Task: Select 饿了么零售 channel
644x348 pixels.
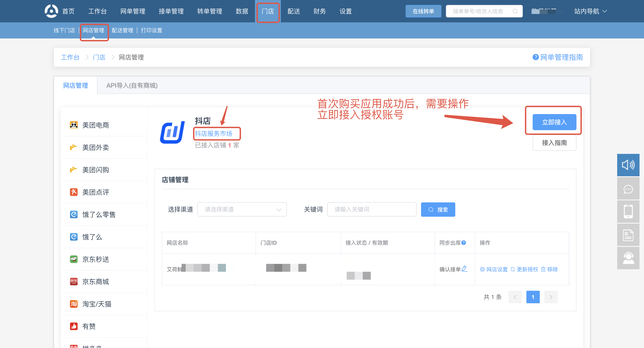Action: point(104,214)
